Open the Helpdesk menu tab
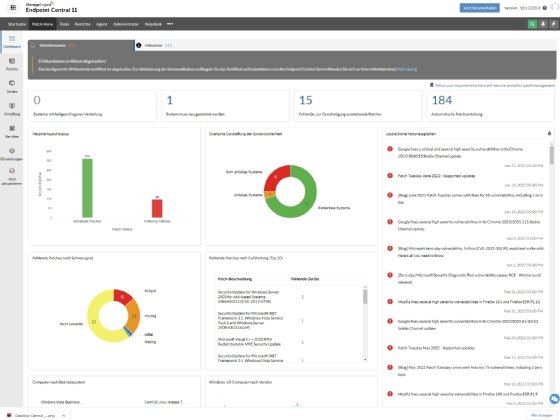560x420 pixels. point(153,24)
